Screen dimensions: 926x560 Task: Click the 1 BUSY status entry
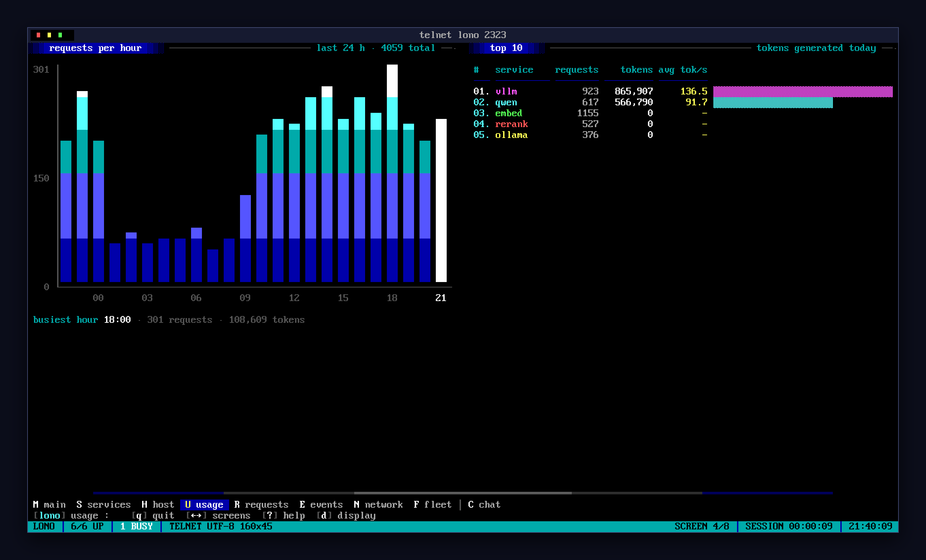(x=136, y=526)
